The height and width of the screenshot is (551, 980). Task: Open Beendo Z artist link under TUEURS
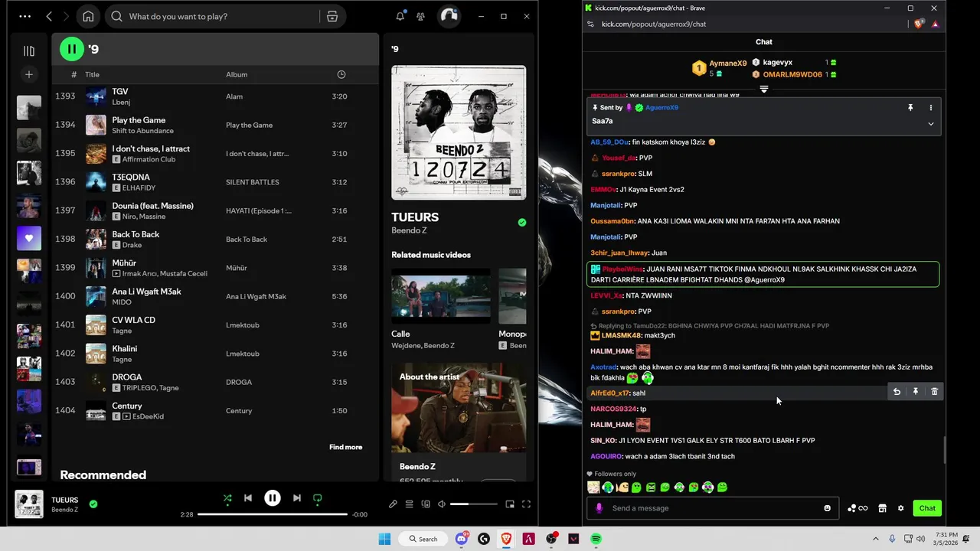[409, 230]
